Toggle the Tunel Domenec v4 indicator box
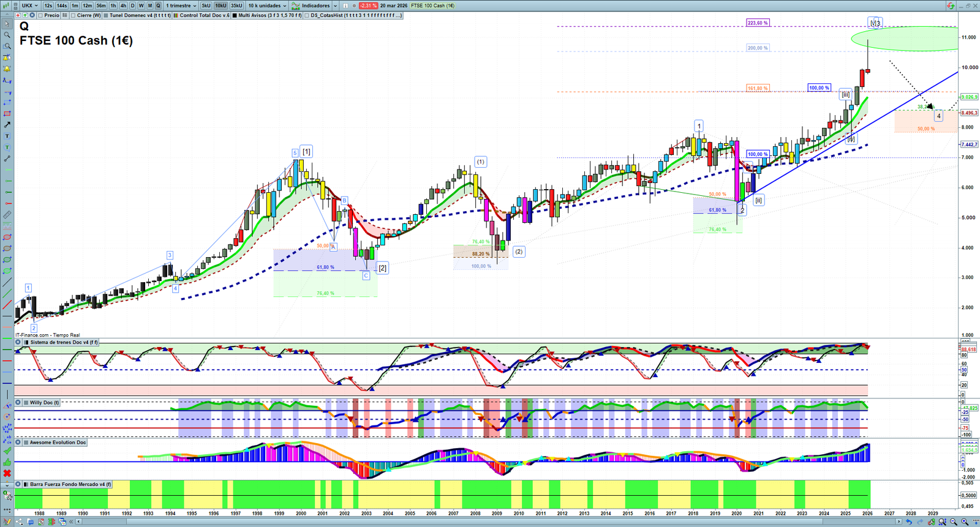This screenshot has width=980, height=527. 106,15
